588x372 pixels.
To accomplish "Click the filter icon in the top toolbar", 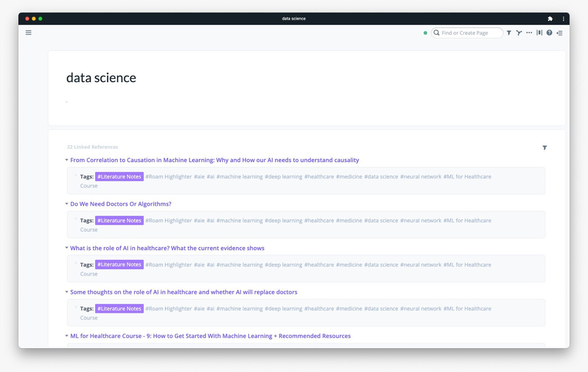I will tap(508, 33).
